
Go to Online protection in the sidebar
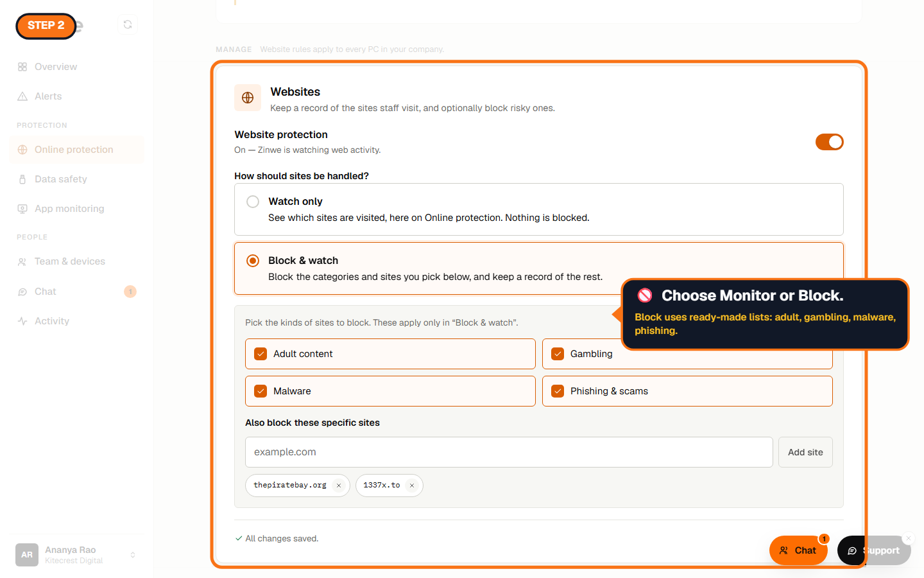click(77, 150)
